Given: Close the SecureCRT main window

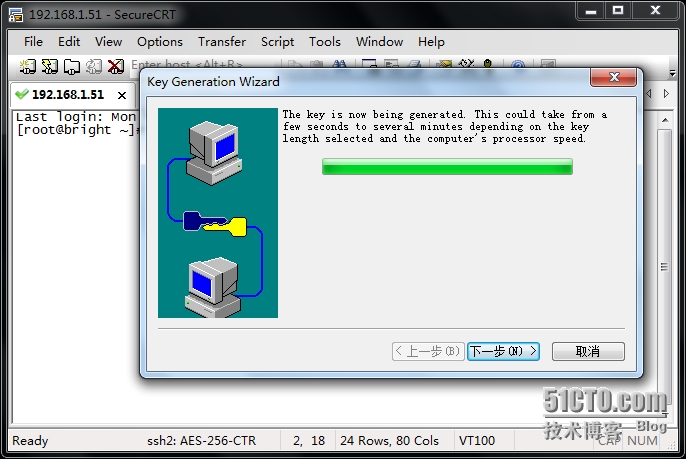Looking at the screenshot, I should [655, 11].
